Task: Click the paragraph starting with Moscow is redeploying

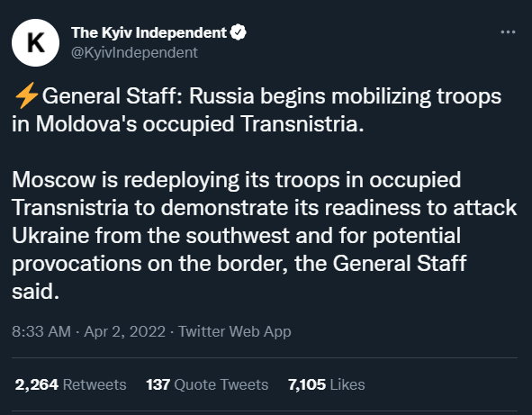Action: click(265, 236)
